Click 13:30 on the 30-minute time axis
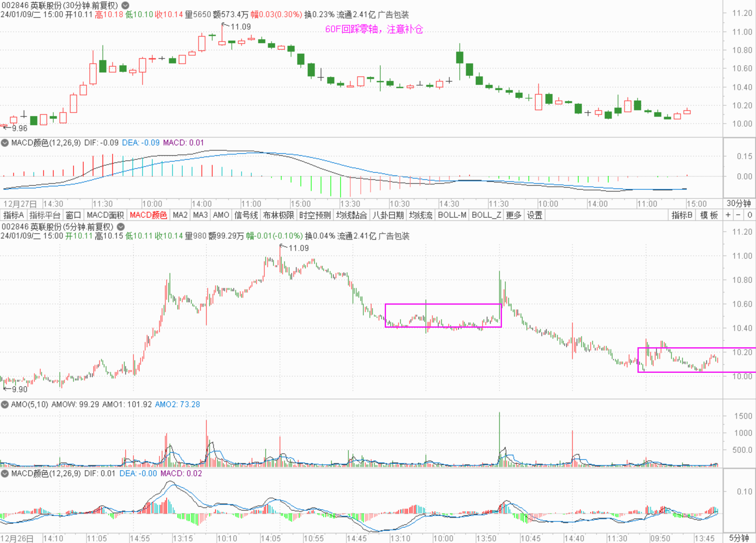The height and width of the screenshot is (543, 756). pyautogui.click(x=350, y=204)
